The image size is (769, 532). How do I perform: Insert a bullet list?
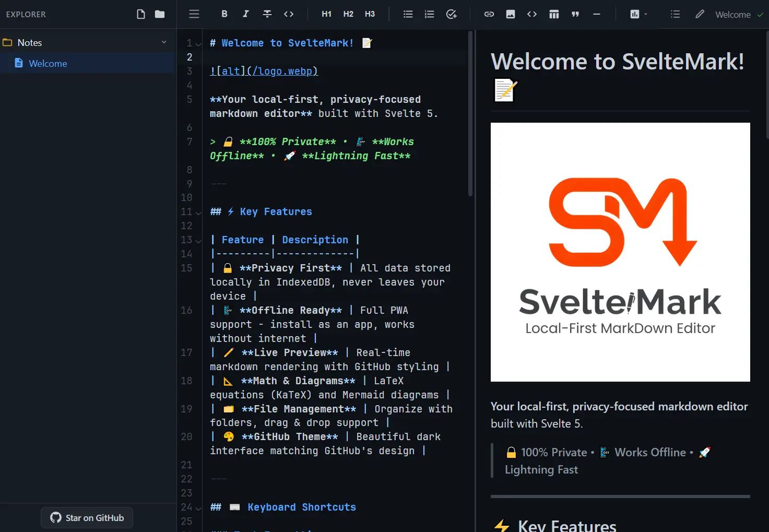point(408,14)
